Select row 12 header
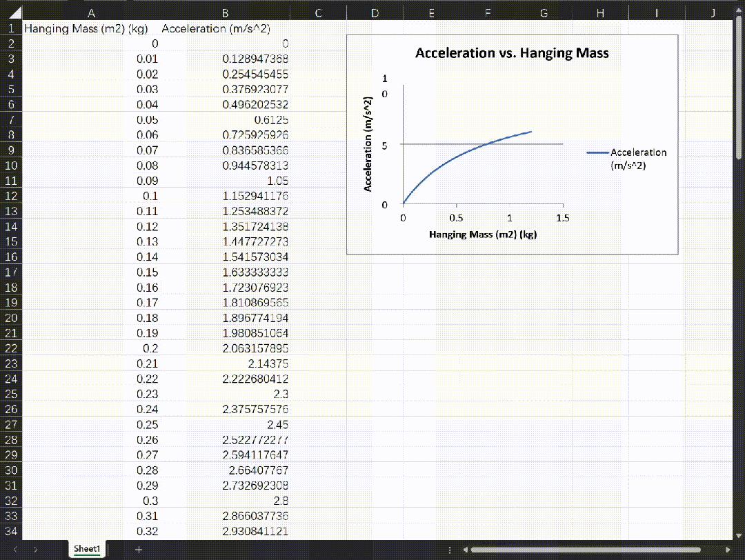The image size is (745, 560). 11,196
